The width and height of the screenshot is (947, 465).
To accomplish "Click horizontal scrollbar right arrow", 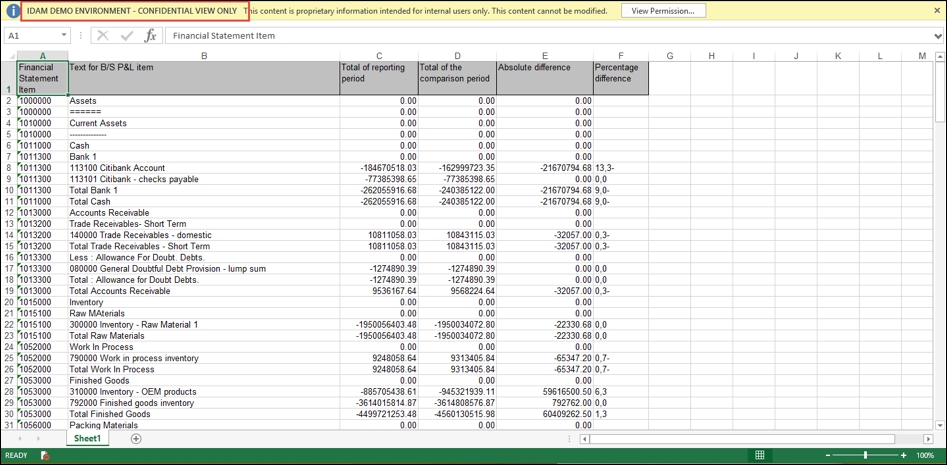I will [x=929, y=439].
